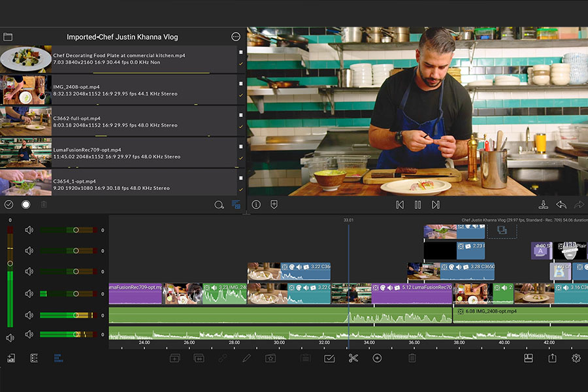Click the clip info icon below preview

[256, 204]
